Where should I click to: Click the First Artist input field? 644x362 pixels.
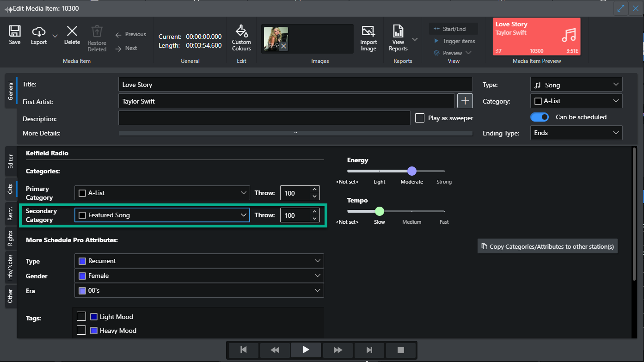(287, 101)
